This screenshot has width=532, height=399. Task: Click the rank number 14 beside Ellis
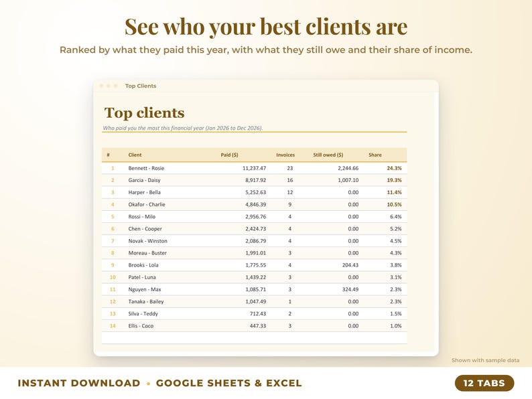113,326
